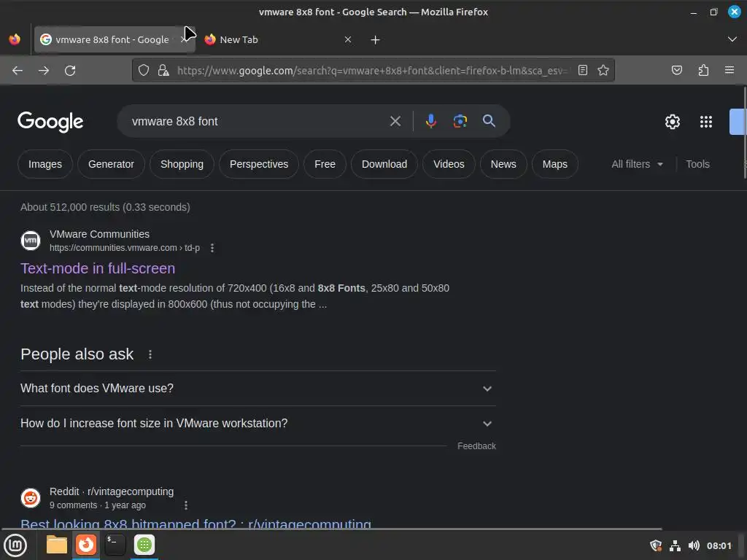Open Firefox application menu

[x=729, y=71]
